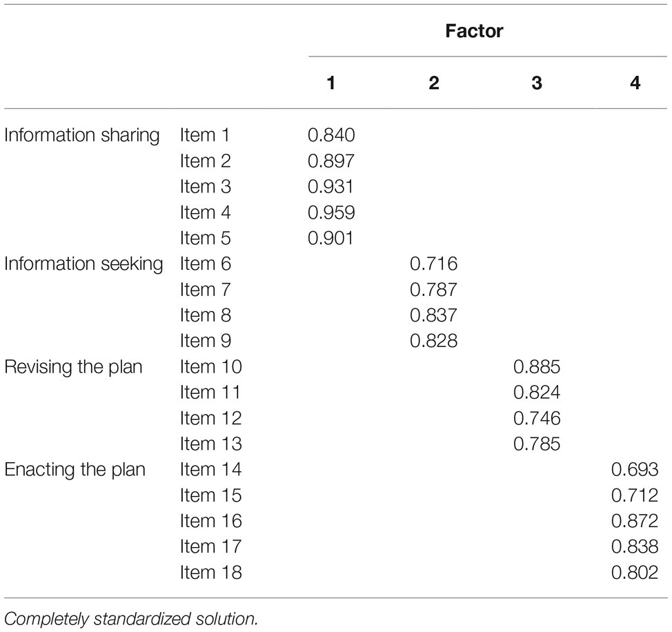The width and height of the screenshot is (672, 632).
Task: Click the Item 6 value 0.716
Action: [x=434, y=264]
